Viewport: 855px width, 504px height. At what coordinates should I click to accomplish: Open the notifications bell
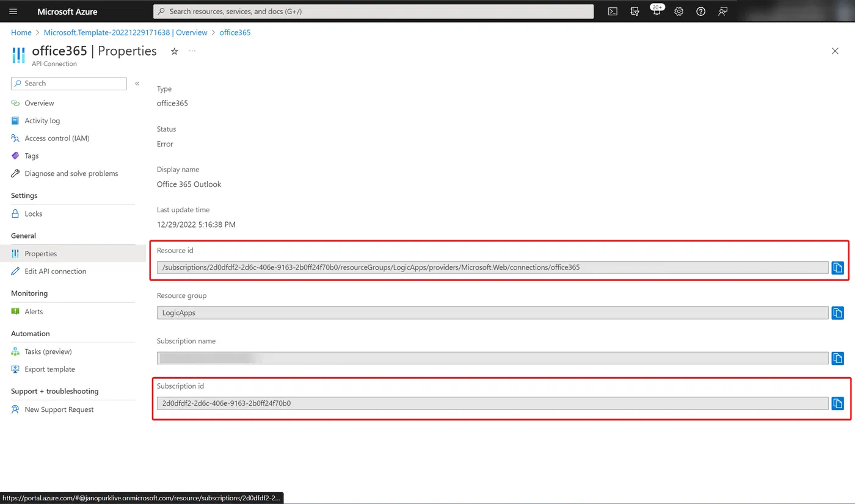(x=657, y=11)
